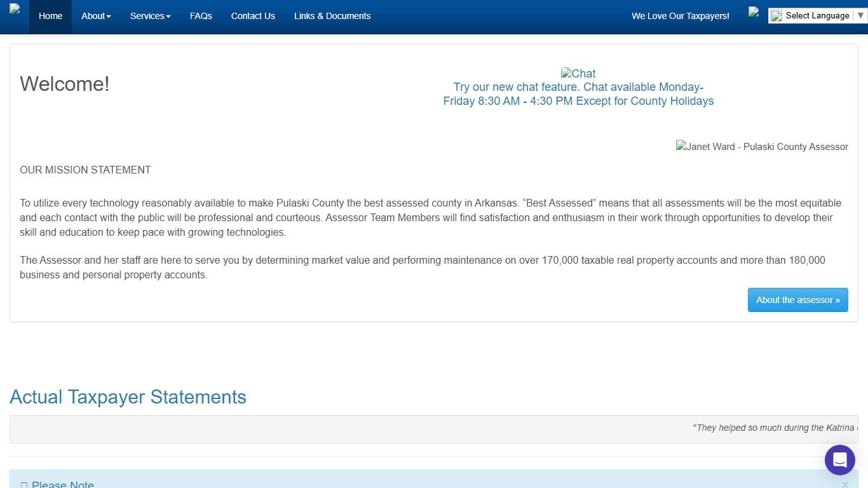Image resolution: width=868 pixels, height=488 pixels.
Task: Click the icon beside Please Note heading
Action: [x=24, y=485]
